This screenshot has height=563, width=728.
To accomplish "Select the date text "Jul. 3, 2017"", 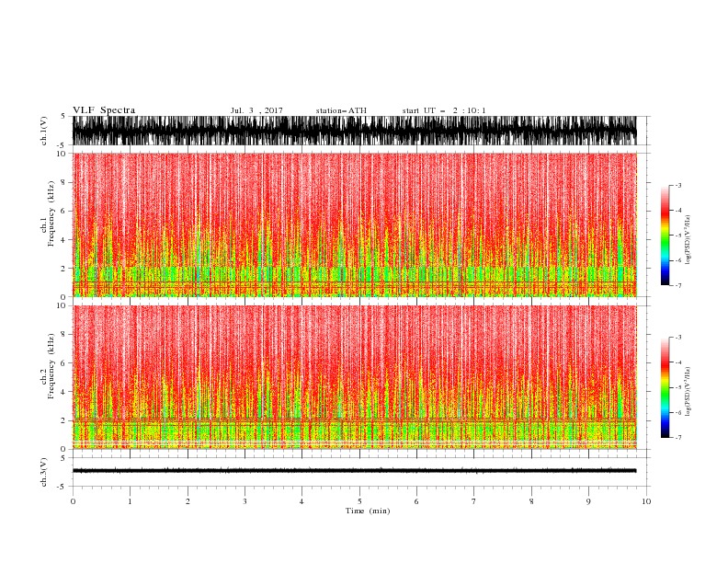I will pos(256,110).
